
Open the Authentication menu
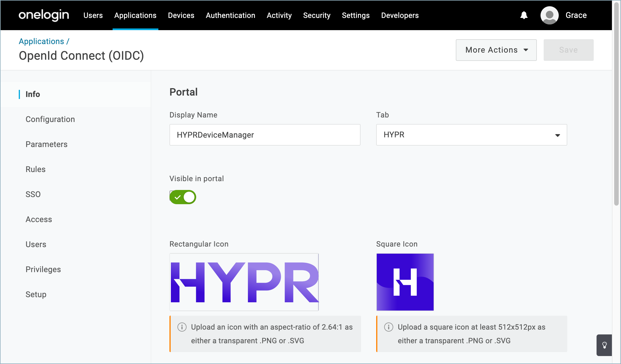(231, 15)
